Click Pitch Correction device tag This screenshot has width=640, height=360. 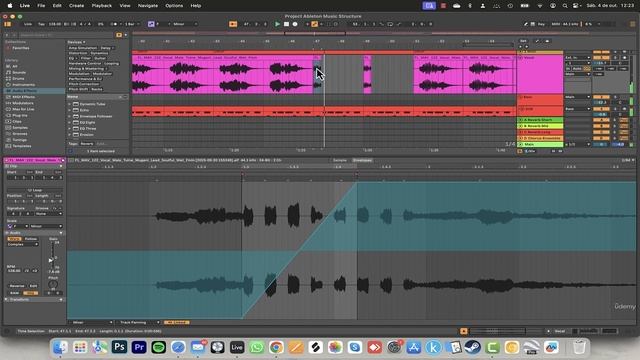pyautogui.click(x=83, y=84)
